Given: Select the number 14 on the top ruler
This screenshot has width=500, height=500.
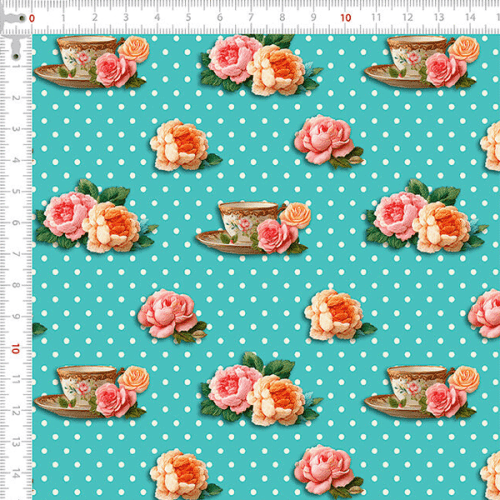Looking at the screenshot, I should point(470,17).
